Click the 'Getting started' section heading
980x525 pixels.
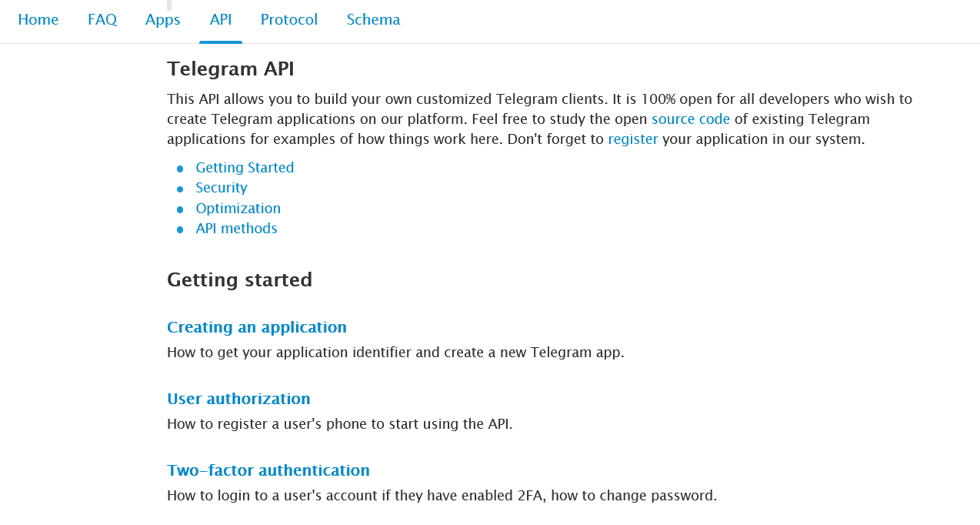click(239, 280)
